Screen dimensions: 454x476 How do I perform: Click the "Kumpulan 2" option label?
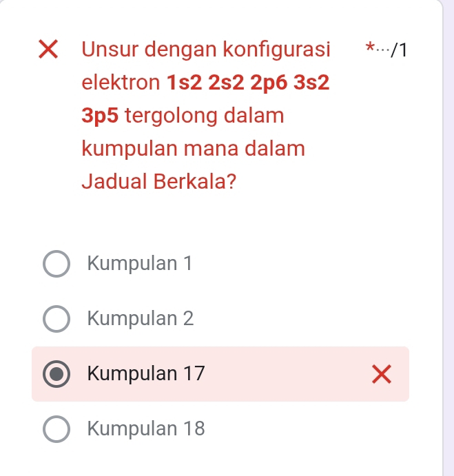141,319
